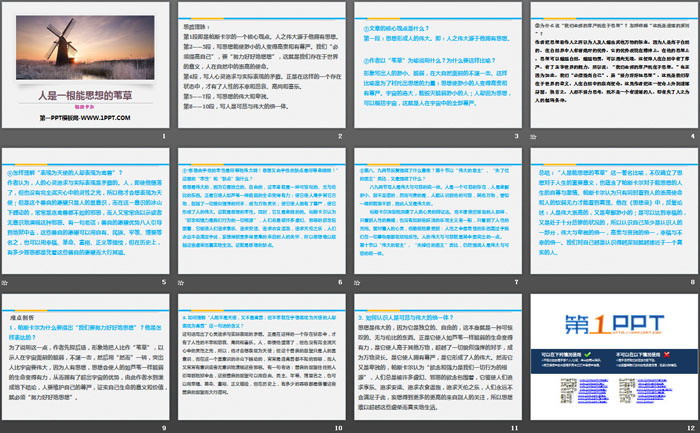Click the windmill photo on slide 1
This screenshot has width=700, height=433.
point(87,42)
